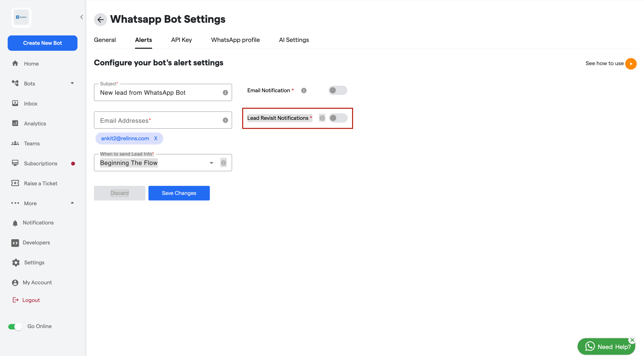Open the Analytics section
644x356 pixels.
coord(35,123)
